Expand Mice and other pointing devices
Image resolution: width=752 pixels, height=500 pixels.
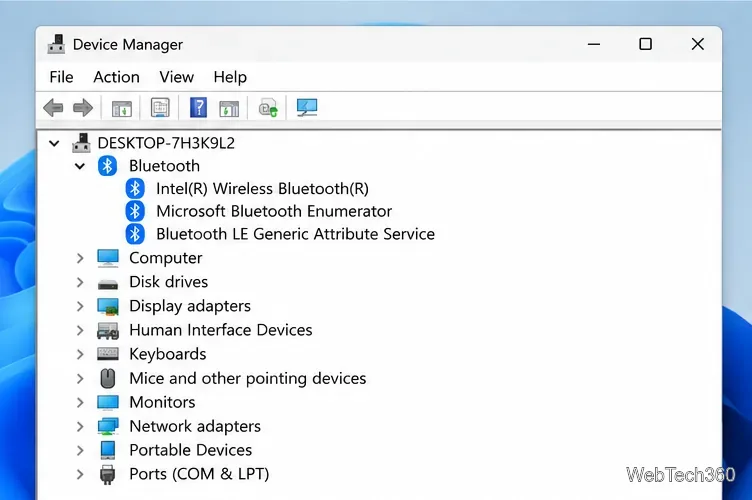[80, 379]
